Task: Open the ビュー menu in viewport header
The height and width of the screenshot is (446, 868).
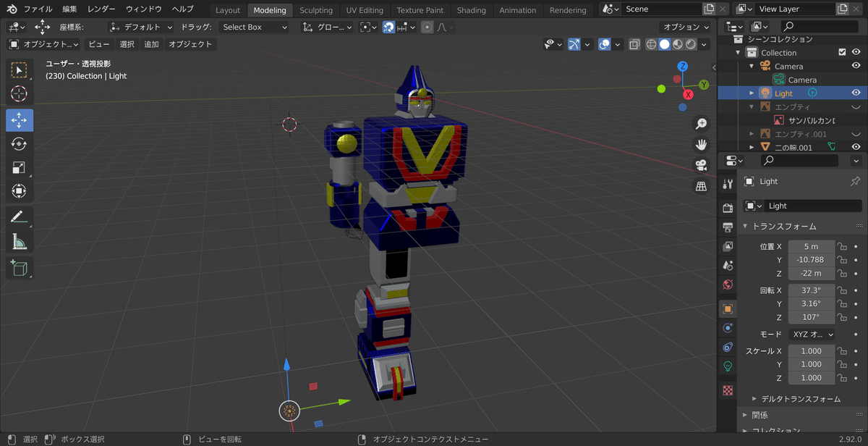Action: [x=99, y=44]
